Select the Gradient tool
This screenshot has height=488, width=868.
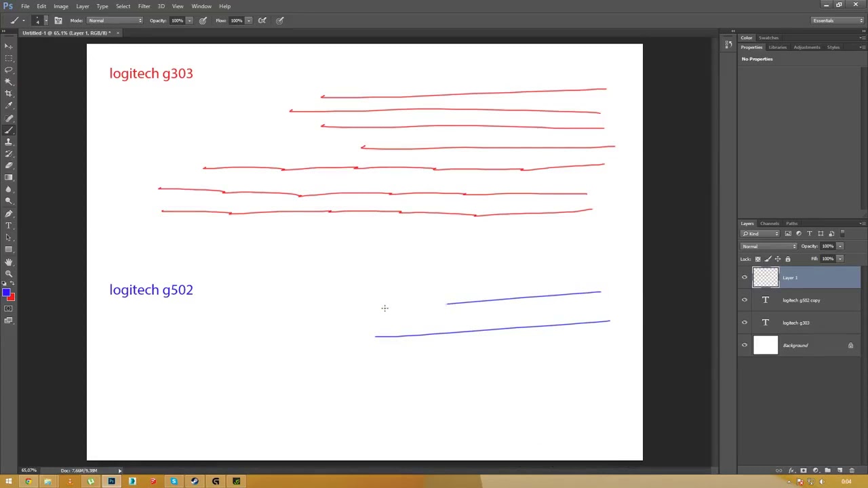click(9, 178)
